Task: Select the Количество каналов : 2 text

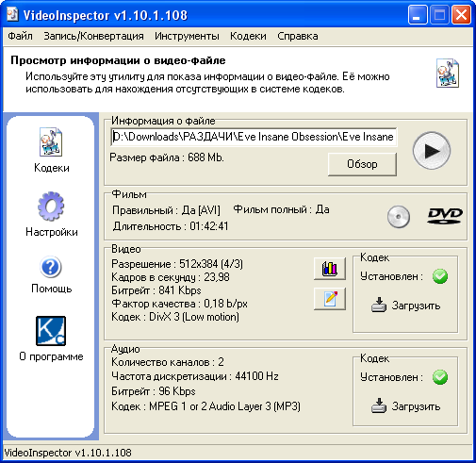Action: coord(168,362)
